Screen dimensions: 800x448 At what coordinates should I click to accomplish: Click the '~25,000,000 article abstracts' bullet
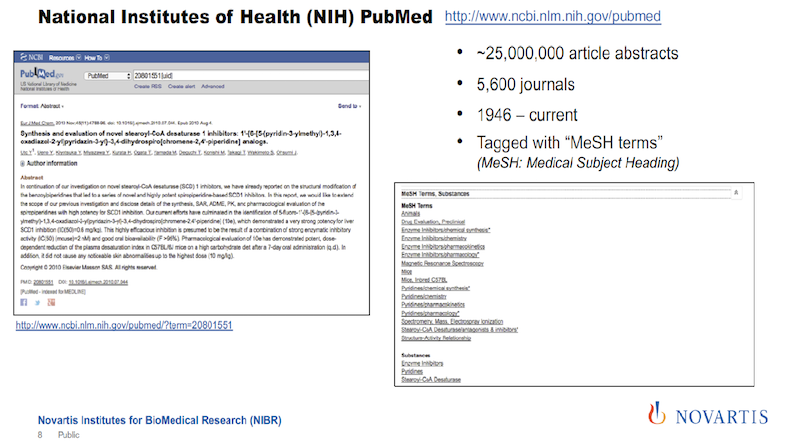tap(577, 53)
